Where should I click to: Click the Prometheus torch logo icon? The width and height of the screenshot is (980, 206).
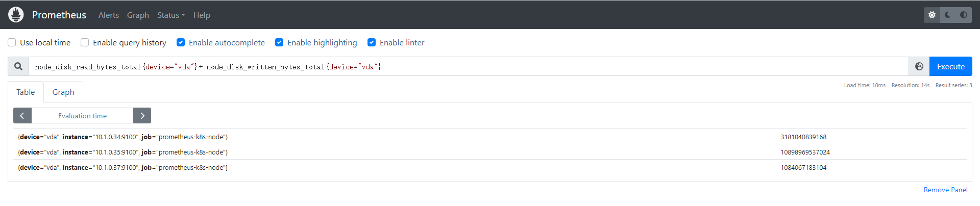pyautogui.click(x=16, y=15)
